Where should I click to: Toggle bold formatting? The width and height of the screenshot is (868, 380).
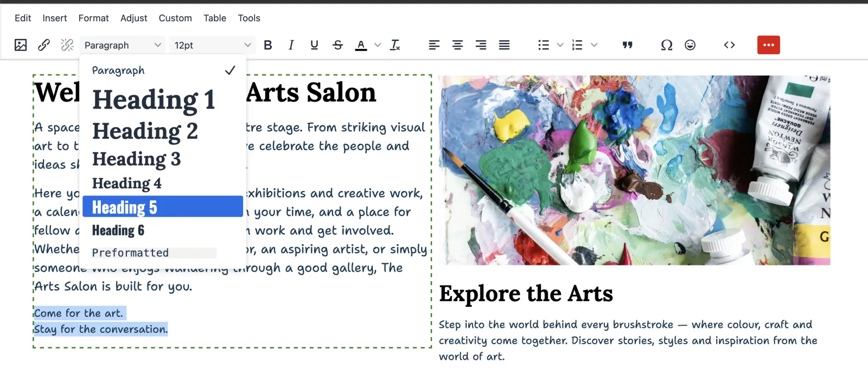(268, 45)
